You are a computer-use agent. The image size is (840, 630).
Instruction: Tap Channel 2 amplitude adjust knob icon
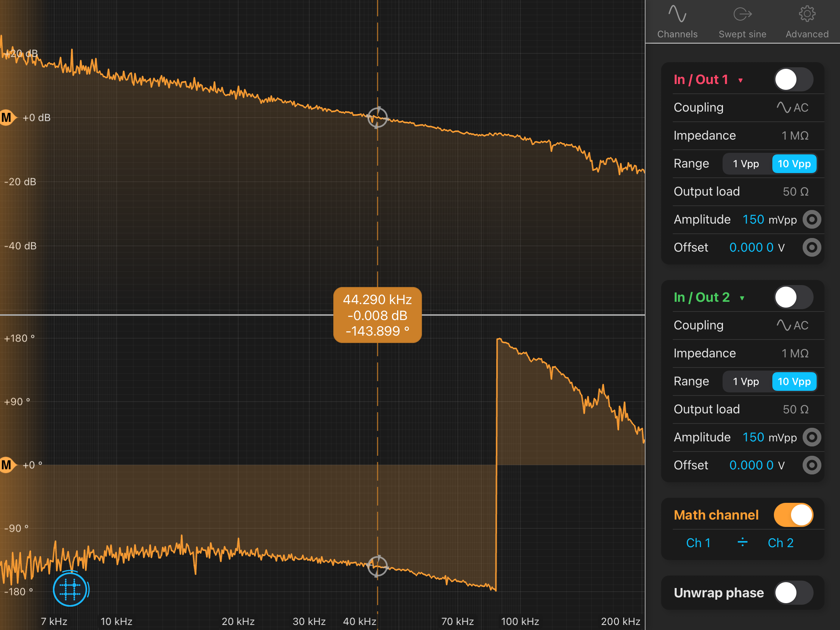click(812, 437)
